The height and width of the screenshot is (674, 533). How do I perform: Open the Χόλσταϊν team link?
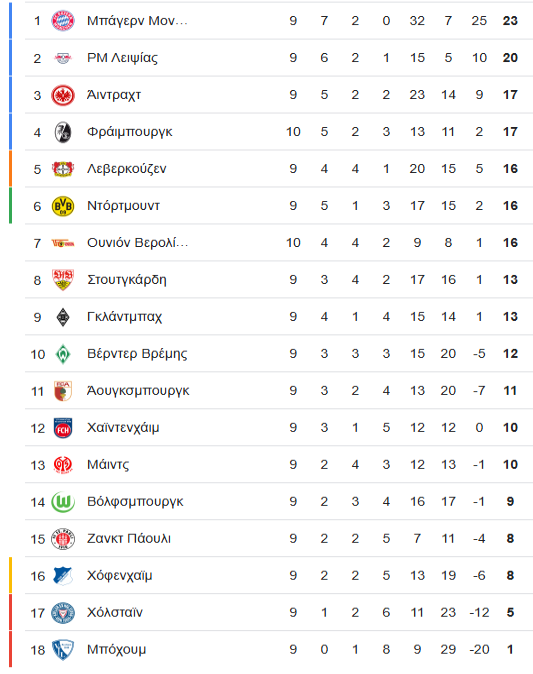(x=114, y=613)
